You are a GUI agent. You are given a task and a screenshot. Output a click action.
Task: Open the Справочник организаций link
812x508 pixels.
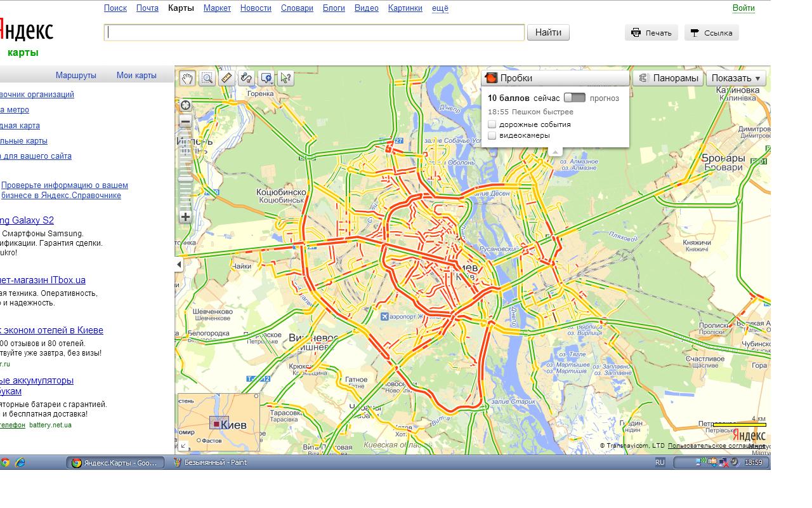point(37,95)
